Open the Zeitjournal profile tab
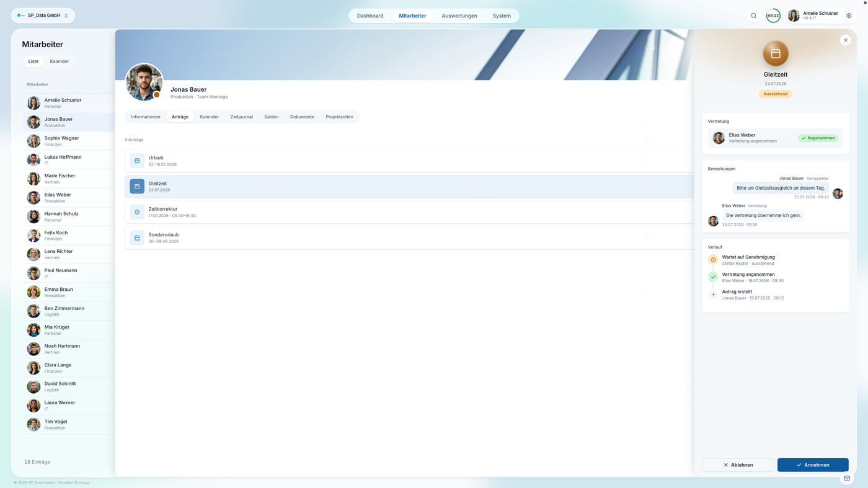Screen dimensions: 868x488 [241, 117]
